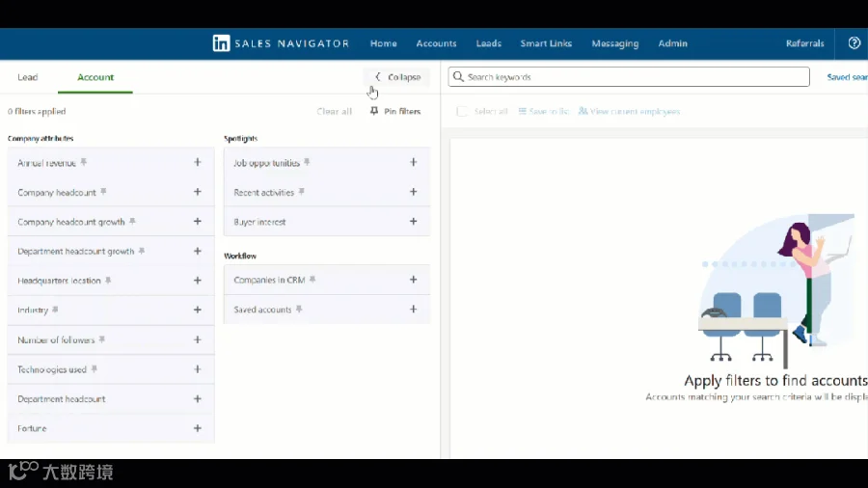Open Referrals link
This screenshot has width=868, height=488.
tap(805, 43)
